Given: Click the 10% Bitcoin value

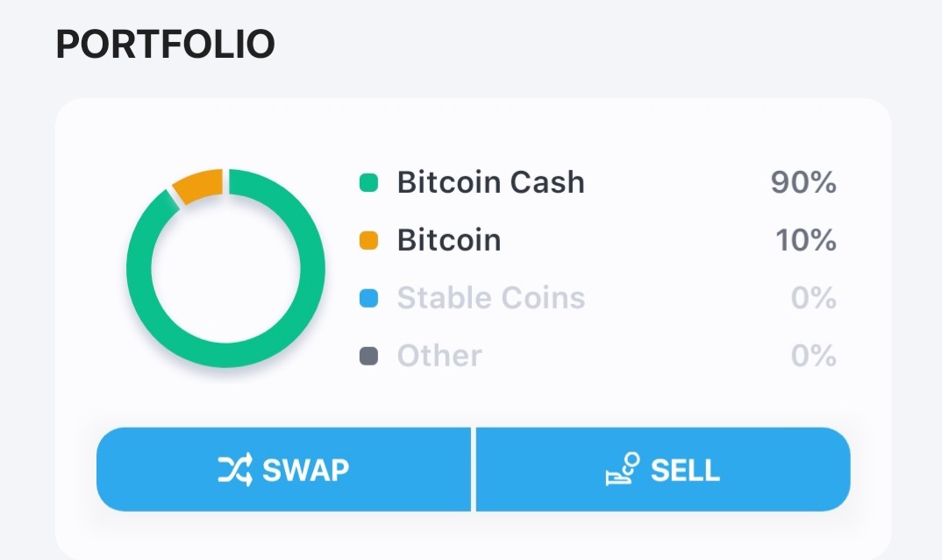Looking at the screenshot, I should [x=806, y=240].
